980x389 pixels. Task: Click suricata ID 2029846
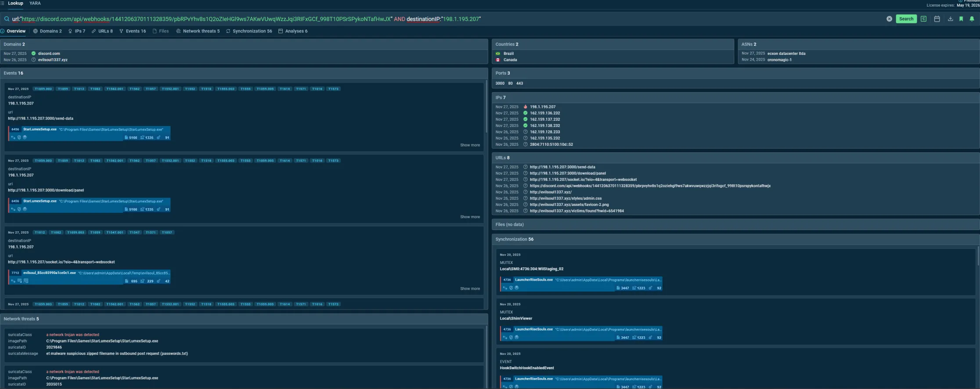click(x=54, y=347)
